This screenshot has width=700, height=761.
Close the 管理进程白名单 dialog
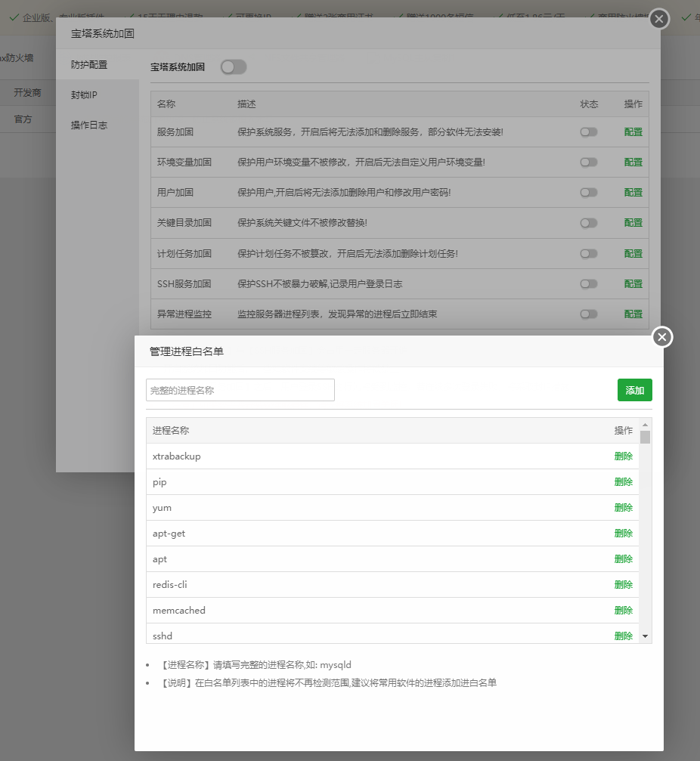coord(662,337)
